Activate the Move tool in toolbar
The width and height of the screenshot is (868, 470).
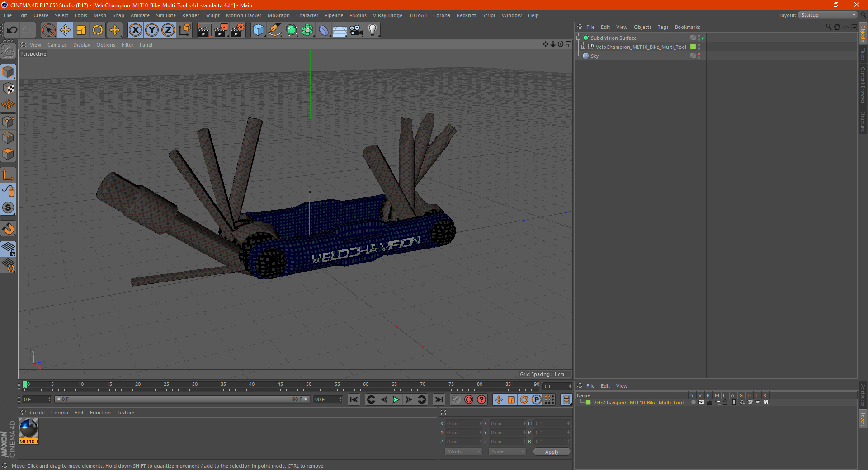(x=65, y=30)
